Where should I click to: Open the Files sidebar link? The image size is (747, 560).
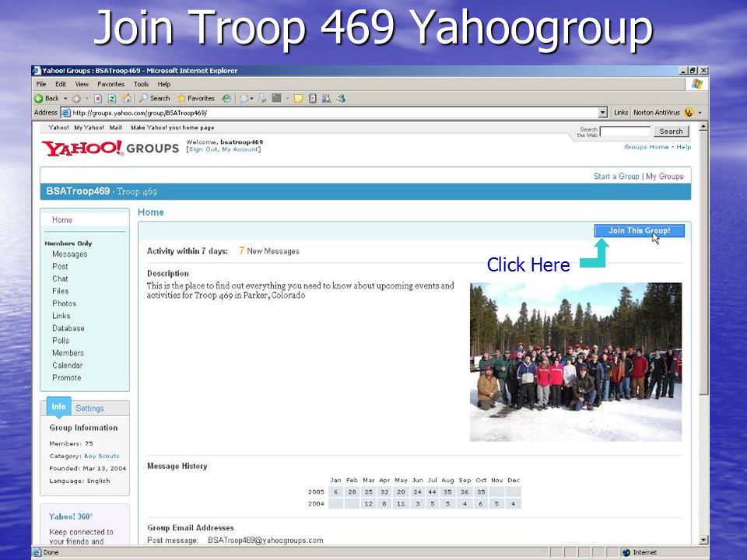point(60,291)
